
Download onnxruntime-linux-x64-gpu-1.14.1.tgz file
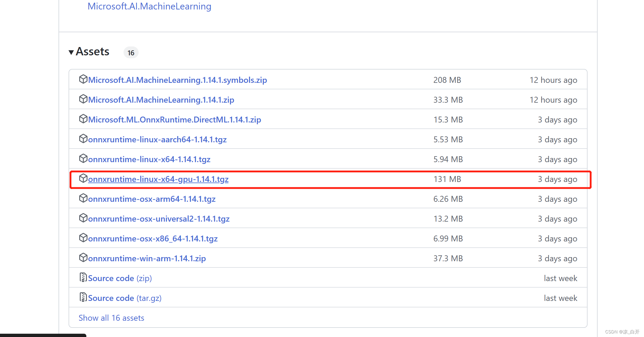click(158, 179)
